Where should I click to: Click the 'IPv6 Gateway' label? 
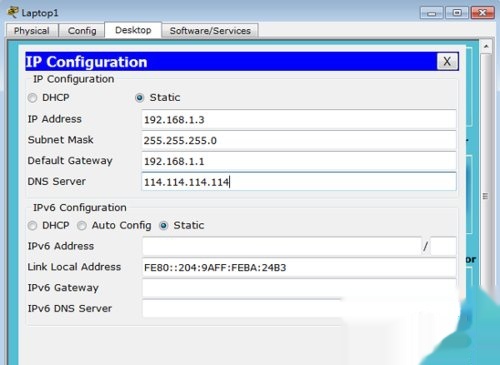tap(63, 288)
